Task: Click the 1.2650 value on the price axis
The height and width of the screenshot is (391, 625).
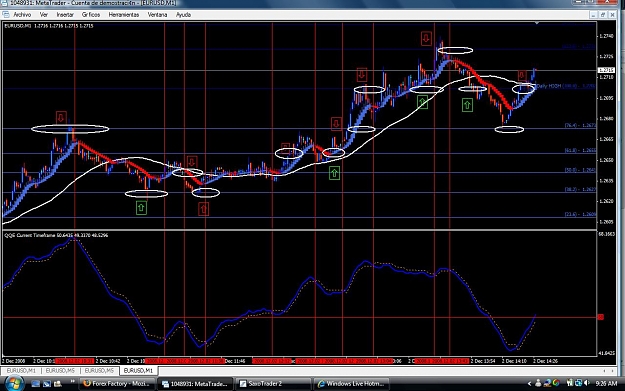Action: (606, 160)
